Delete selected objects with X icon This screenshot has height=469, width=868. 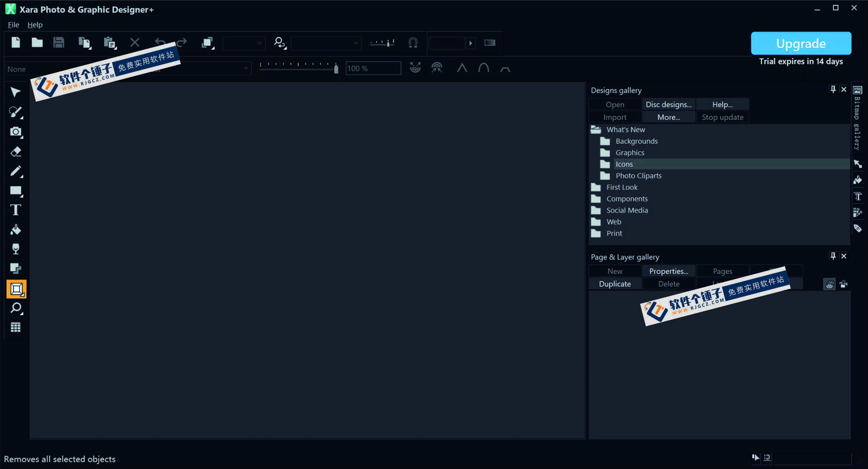[x=135, y=43]
